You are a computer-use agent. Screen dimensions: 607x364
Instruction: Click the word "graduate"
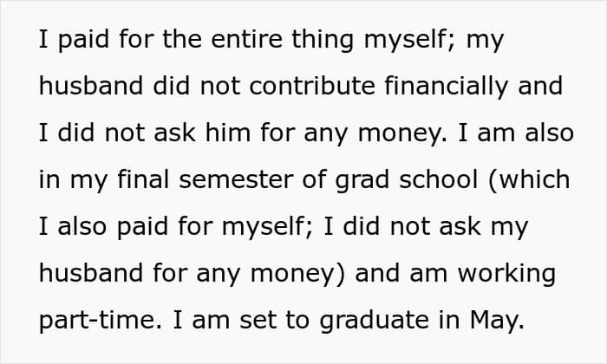375,321
